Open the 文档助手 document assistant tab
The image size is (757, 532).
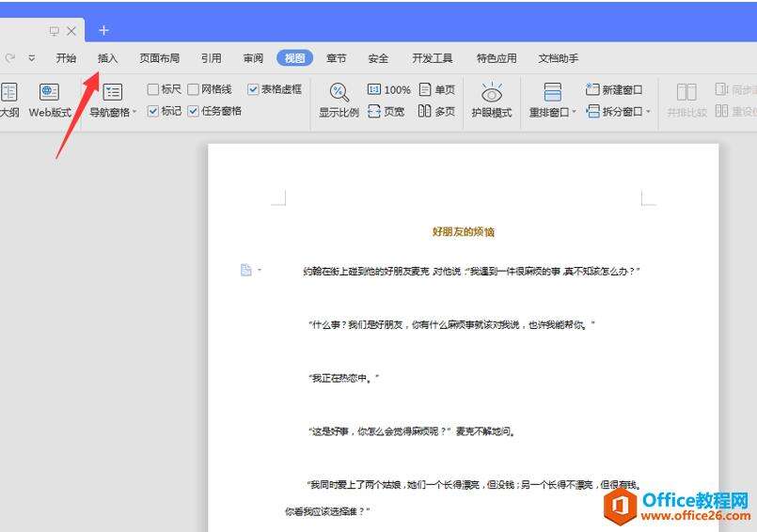click(559, 58)
